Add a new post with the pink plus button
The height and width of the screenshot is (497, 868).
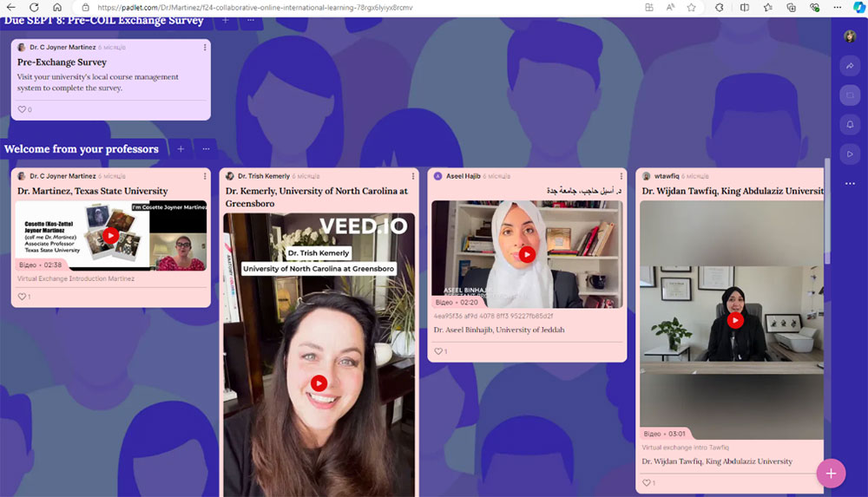coord(831,474)
